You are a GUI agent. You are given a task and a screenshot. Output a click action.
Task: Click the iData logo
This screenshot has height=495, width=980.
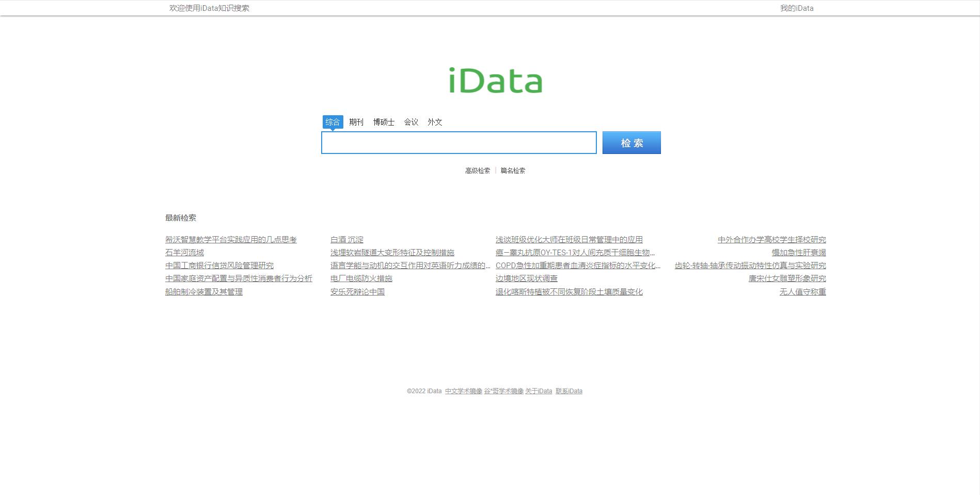click(x=495, y=80)
